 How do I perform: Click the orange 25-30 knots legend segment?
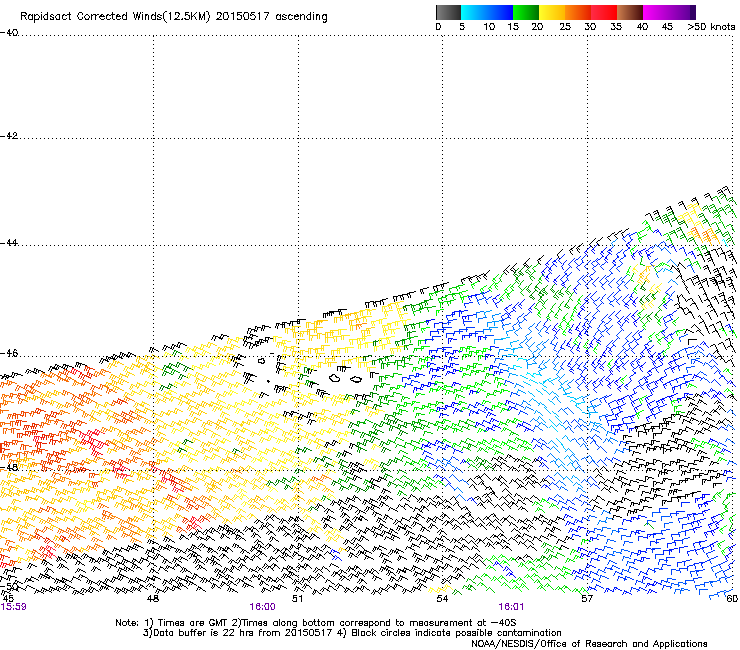pos(578,12)
